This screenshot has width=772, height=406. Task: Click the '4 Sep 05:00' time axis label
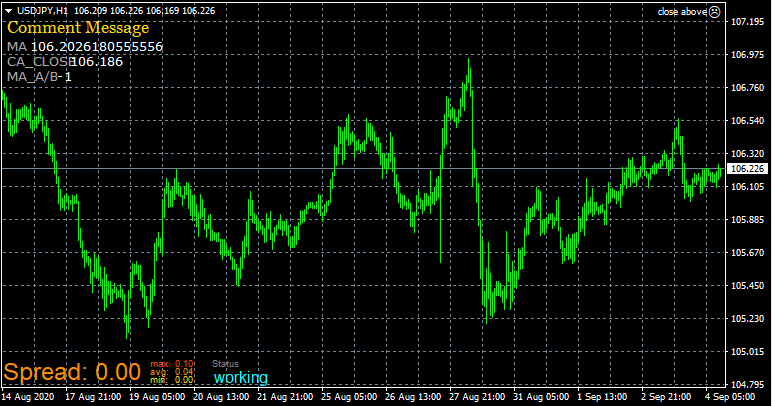(730, 397)
